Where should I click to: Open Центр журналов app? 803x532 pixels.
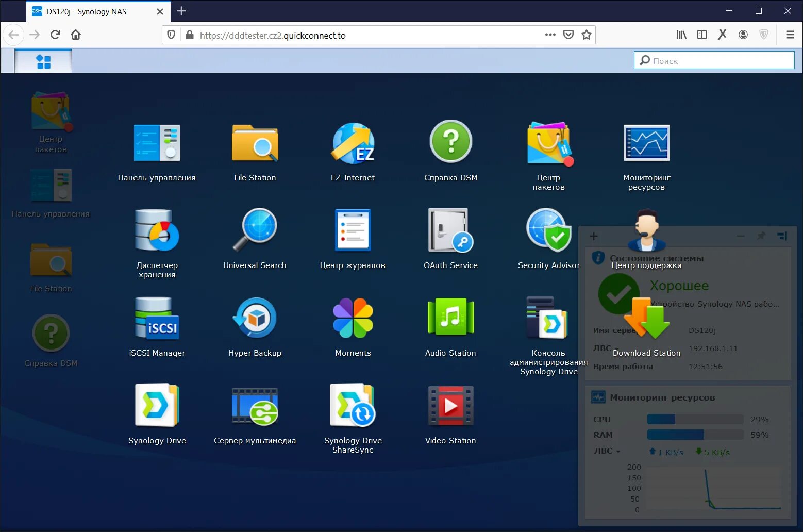point(353,230)
